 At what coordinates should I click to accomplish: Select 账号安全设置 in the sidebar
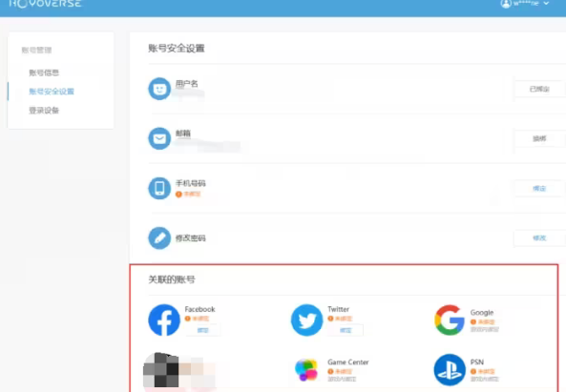pyautogui.click(x=52, y=92)
